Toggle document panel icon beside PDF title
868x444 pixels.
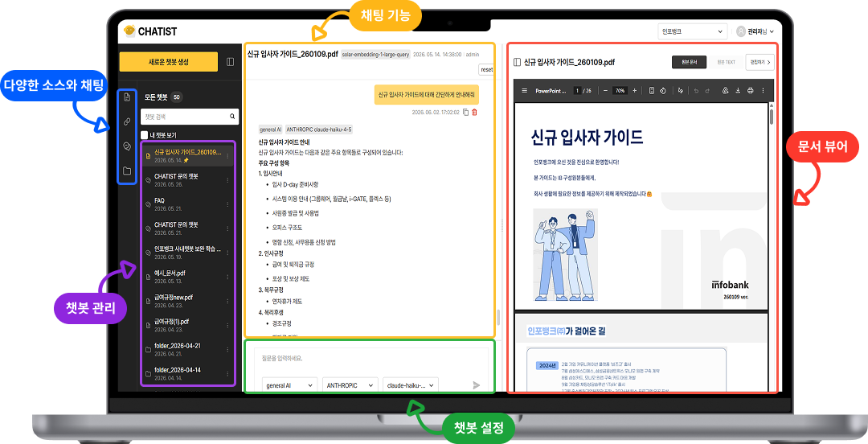tap(517, 62)
